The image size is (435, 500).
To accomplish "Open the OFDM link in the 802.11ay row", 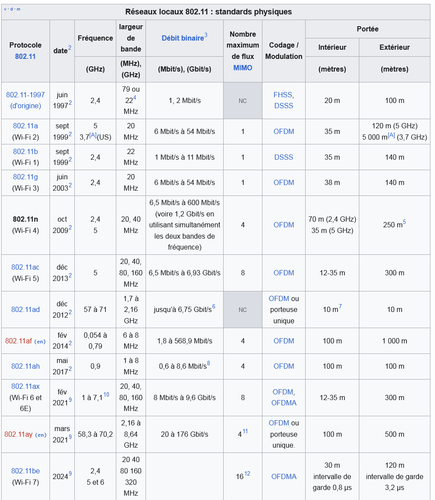I will click(279, 423).
